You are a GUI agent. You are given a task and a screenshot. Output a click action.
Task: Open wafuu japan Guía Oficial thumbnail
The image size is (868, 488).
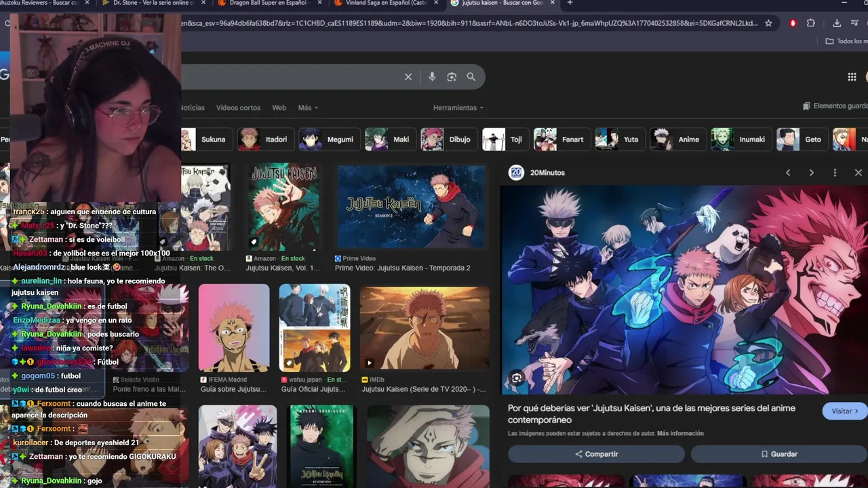[315, 328]
